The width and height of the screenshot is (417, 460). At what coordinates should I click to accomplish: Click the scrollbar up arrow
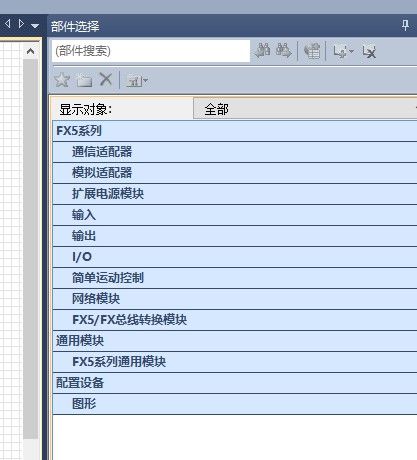click(x=30, y=51)
